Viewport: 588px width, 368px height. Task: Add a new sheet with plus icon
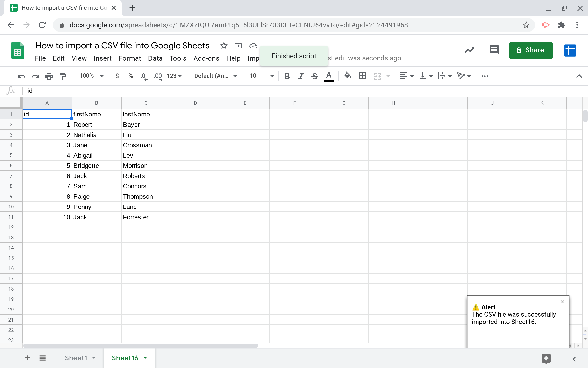[27, 358]
